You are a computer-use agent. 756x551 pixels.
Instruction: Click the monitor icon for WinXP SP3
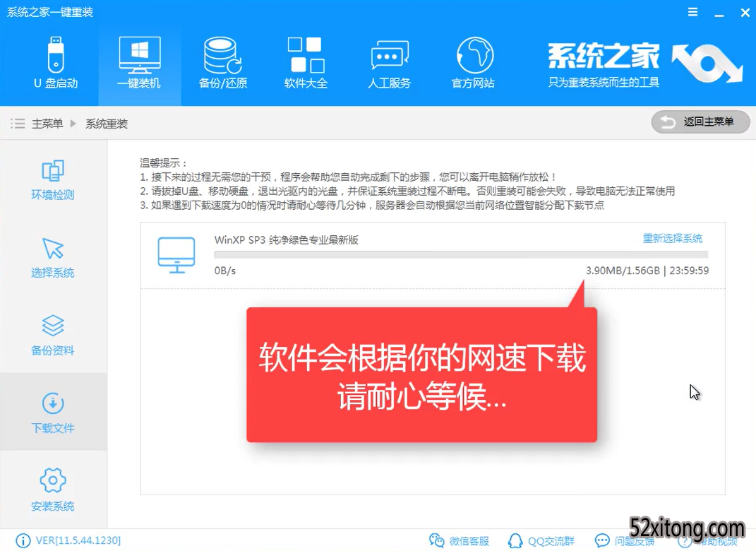coord(176,255)
